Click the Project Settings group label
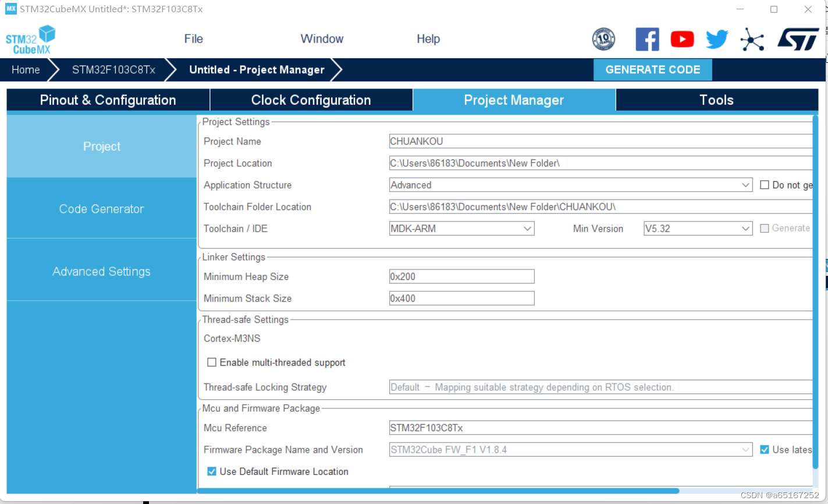828x504 pixels. point(236,122)
